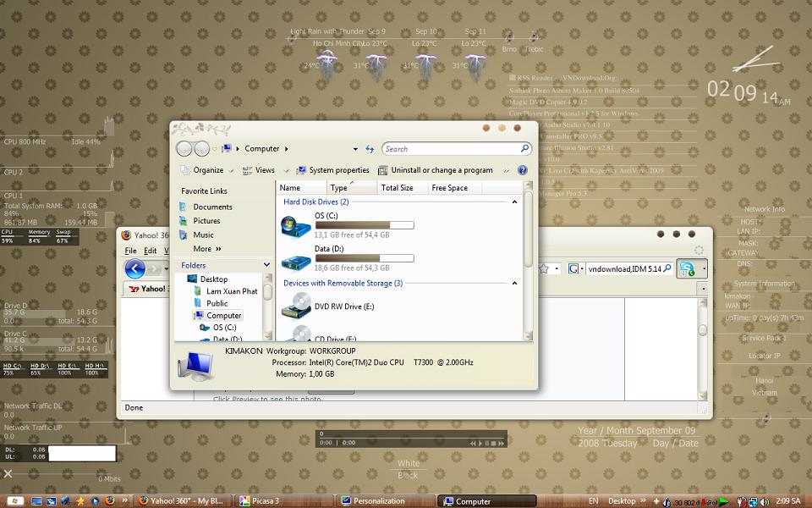Viewport: 812px width, 508px height.
Task: Click the computer icon in the Explorer address bar
Action: tap(227, 149)
